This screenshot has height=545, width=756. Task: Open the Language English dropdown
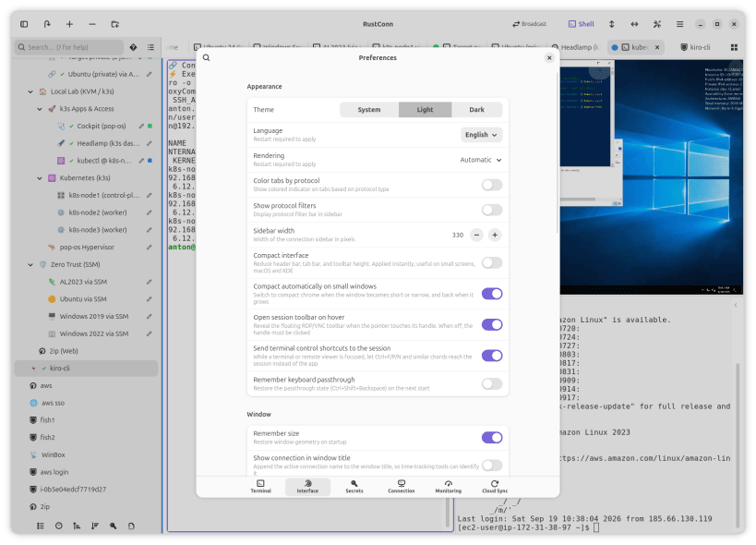click(481, 135)
